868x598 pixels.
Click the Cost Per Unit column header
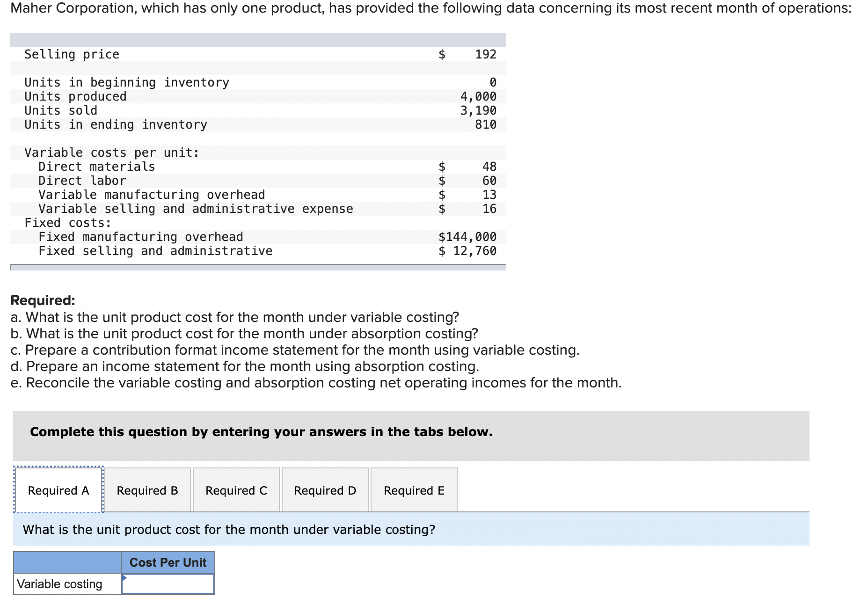(x=168, y=562)
